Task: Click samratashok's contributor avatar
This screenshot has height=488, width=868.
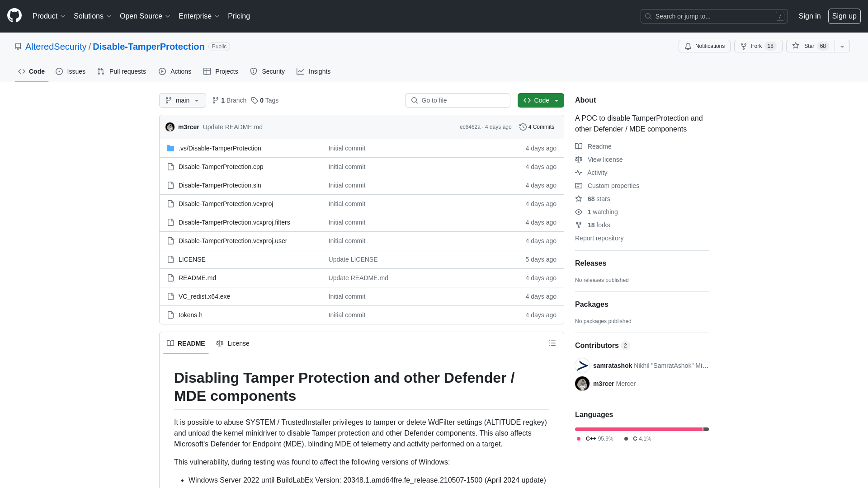Action: [x=582, y=366]
